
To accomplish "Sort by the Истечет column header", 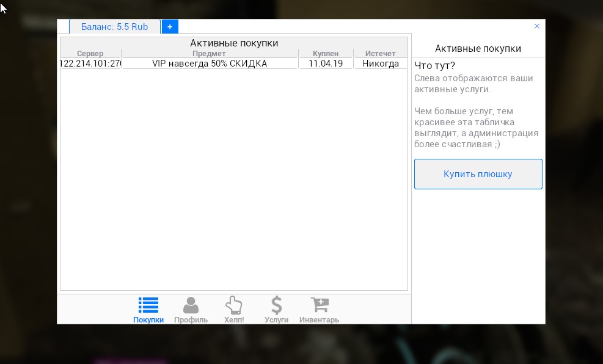I will [380, 54].
